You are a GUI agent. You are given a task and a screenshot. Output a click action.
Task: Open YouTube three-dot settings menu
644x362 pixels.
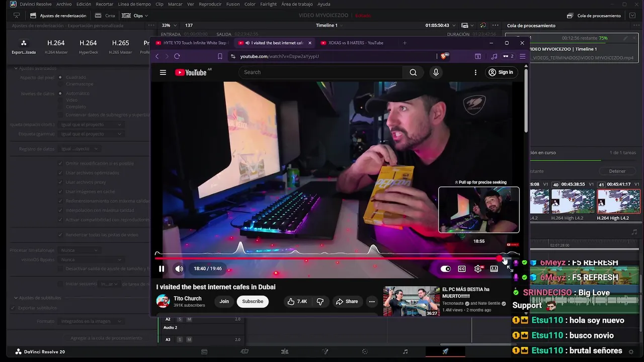click(x=475, y=72)
